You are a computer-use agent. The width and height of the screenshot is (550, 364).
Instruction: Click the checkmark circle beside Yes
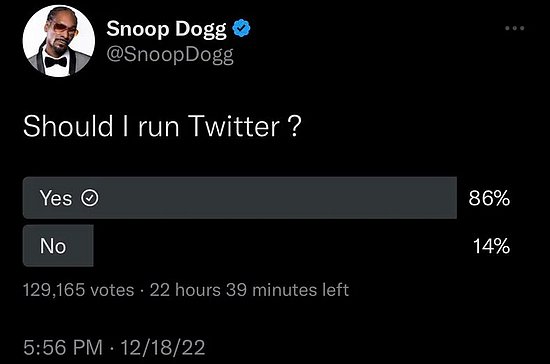(90, 198)
